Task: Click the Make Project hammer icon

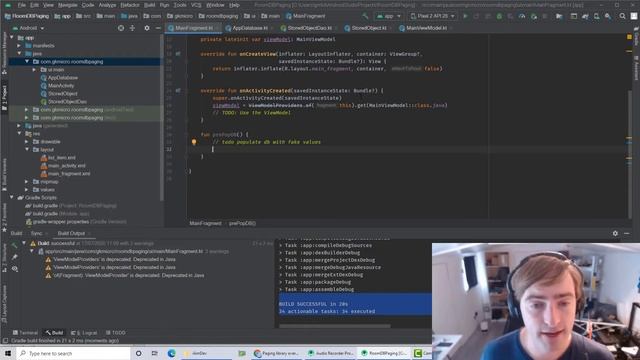Action: coord(365,16)
